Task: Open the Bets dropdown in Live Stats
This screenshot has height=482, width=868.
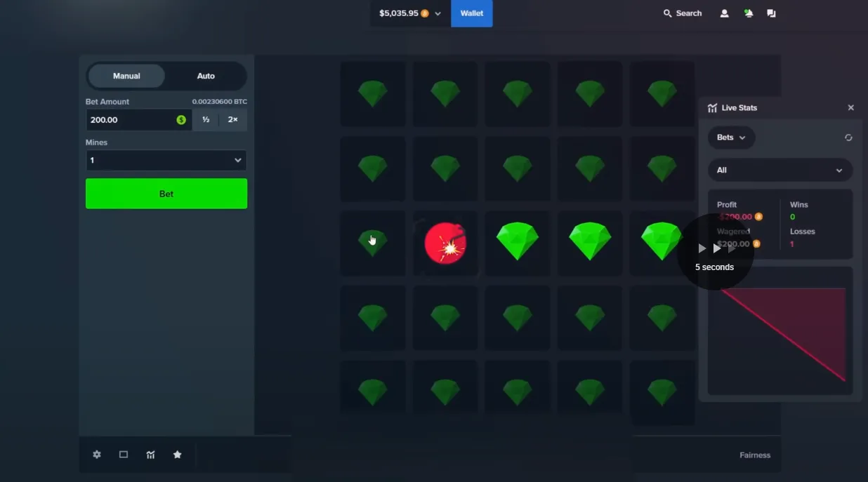Action: pyautogui.click(x=731, y=138)
